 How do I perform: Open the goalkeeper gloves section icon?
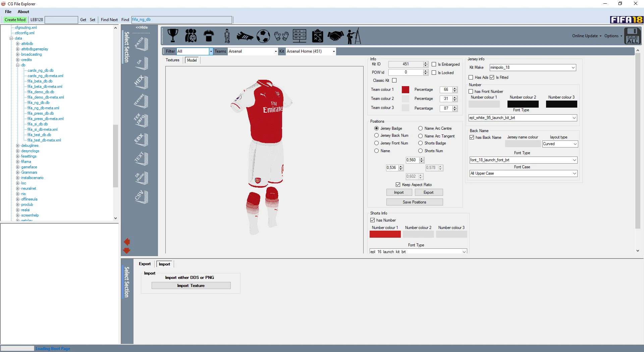coord(282,36)
